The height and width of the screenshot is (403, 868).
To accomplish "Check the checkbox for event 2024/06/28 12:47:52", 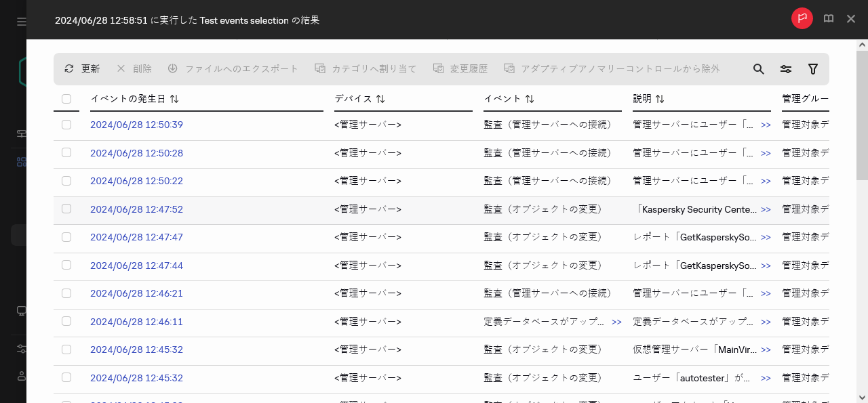I will (x=66, y=209).
